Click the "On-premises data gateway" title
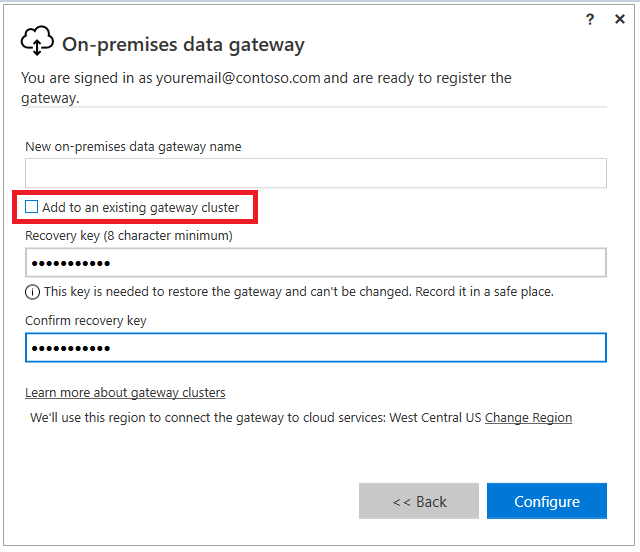 click(183, 44)
